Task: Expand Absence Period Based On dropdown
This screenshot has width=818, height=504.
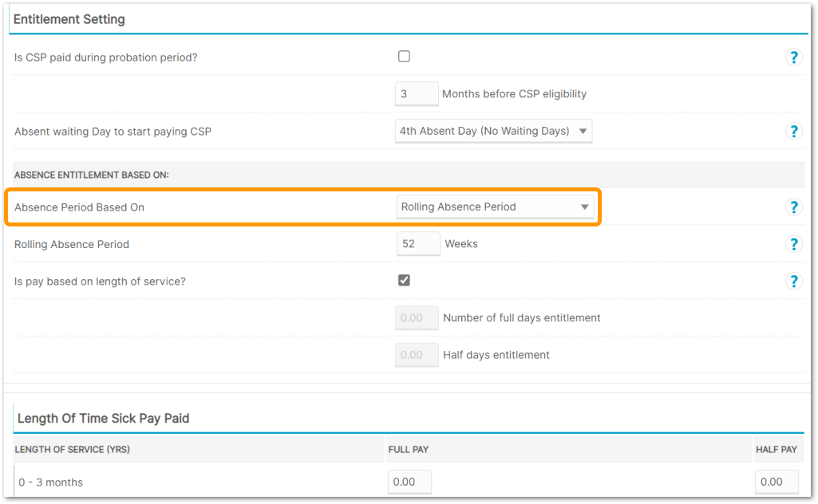Action: click(x=496, y=207)
